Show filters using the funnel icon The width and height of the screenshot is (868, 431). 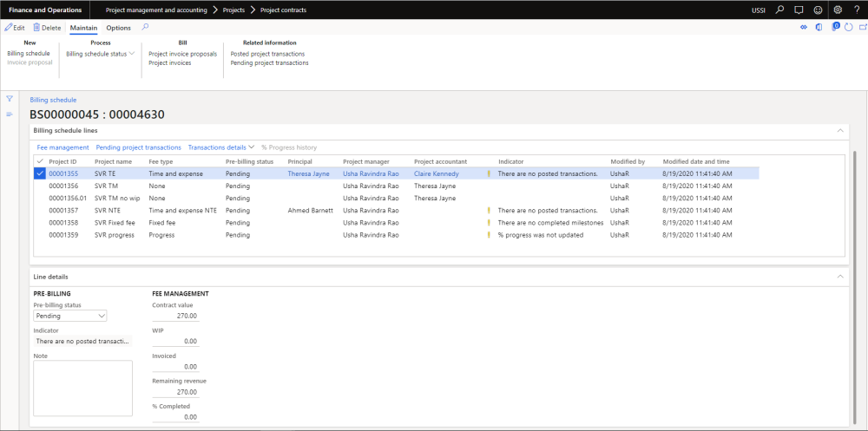click(x=10, y=99)
